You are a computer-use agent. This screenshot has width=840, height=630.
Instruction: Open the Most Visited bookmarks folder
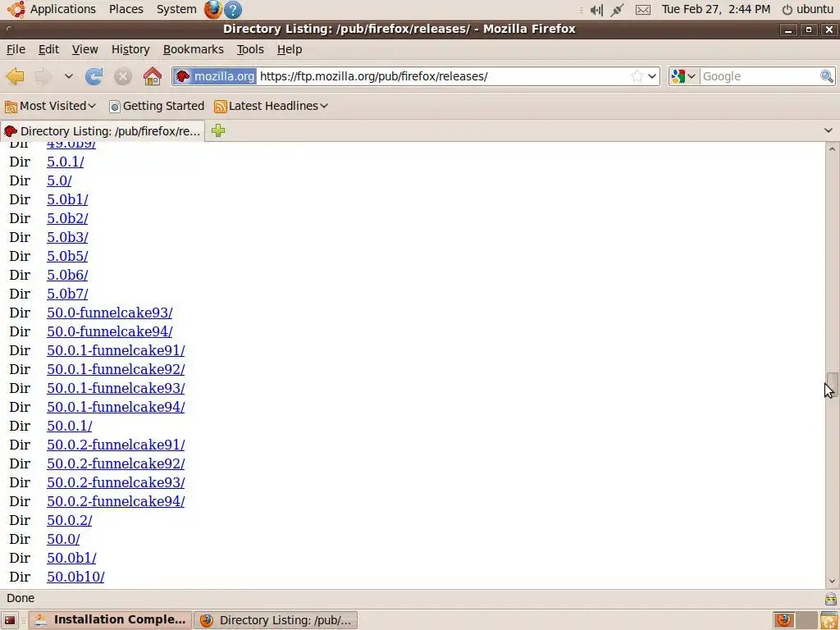[x=50, y=106]
